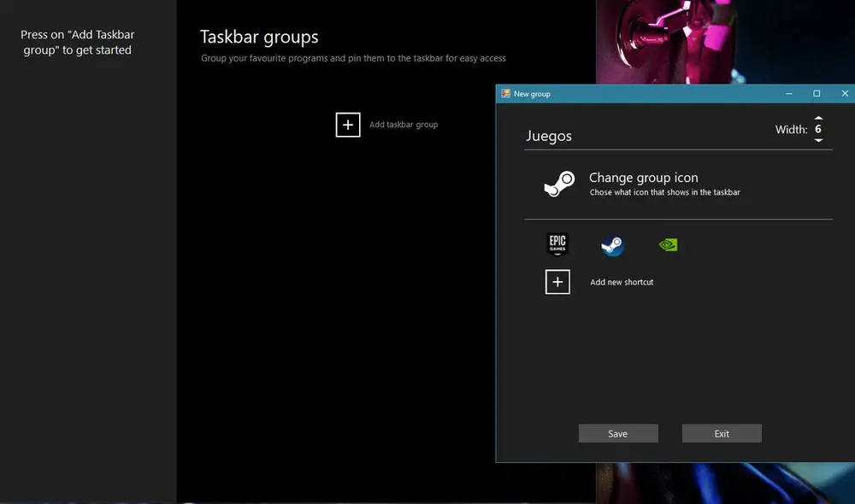Select the blue Steam shortcut icon
Viewport: 855px width, 504px height.
[x=612, y=245]
